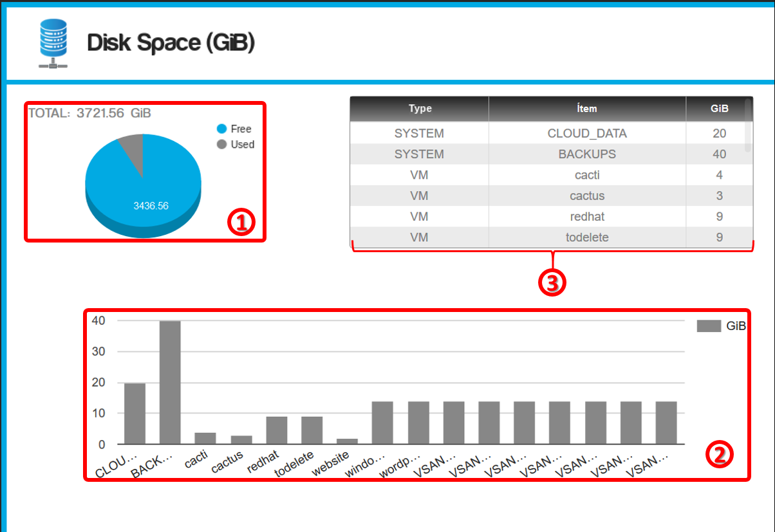Viewport: 775px width, 532px height.
Task: Click the 9 GiB value for todelete
Action: (719, 237)
